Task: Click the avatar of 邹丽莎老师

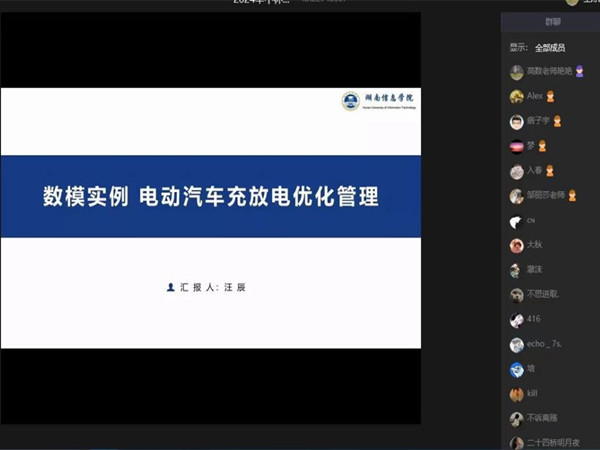Action: click(x=517, y=196)
